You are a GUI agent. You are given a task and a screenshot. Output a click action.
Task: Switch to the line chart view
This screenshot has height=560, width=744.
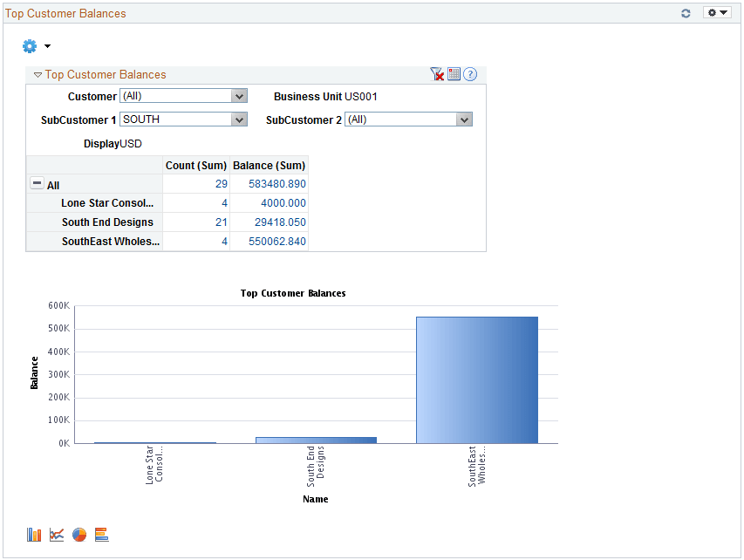[56, 534]
